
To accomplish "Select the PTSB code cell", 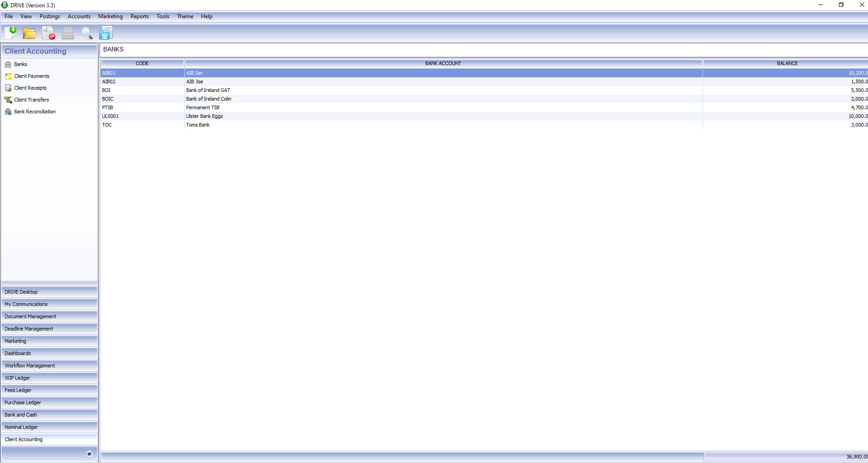I will 142,107.
